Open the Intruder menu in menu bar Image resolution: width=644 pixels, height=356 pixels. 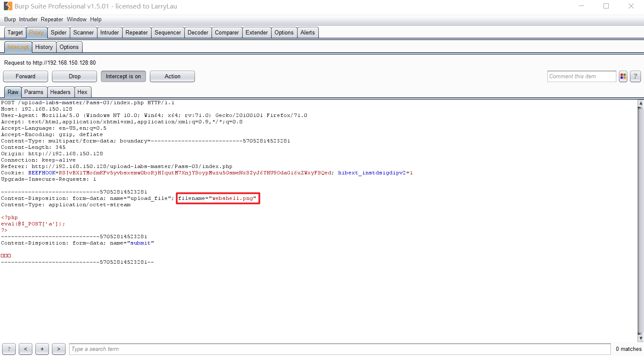coord(28,19)
